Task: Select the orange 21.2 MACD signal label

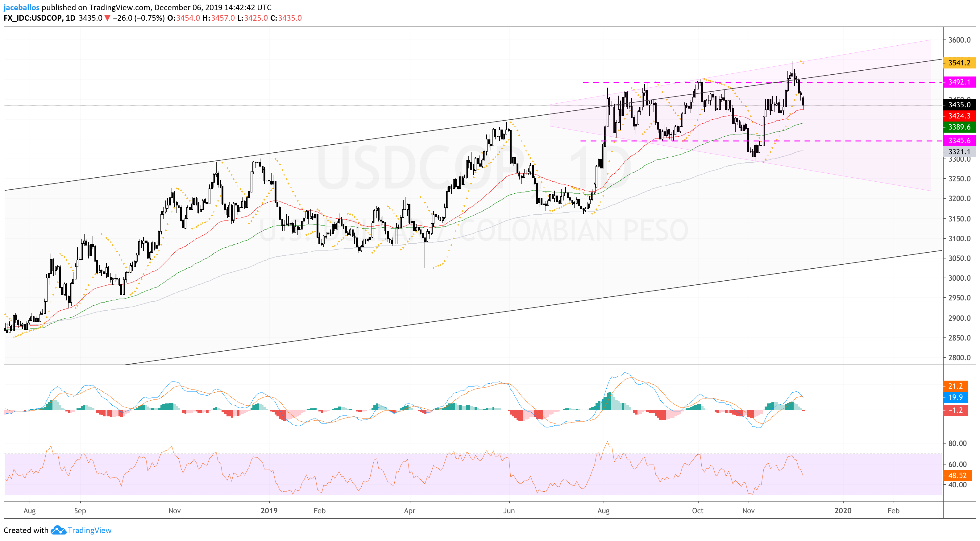Action: (x=955, y=386)
